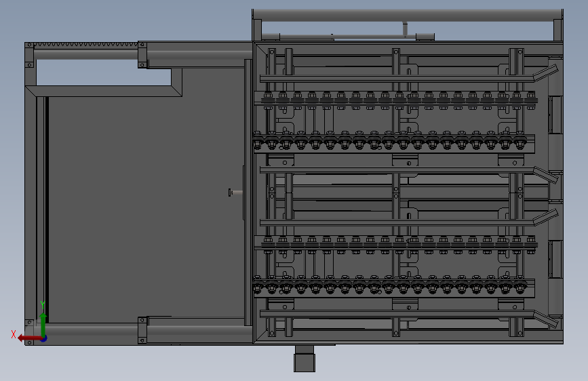Image resolution: width=588 pixels, height=381 pixels.
Task: Click the green "Y" axis label
Action: point(43,305)
